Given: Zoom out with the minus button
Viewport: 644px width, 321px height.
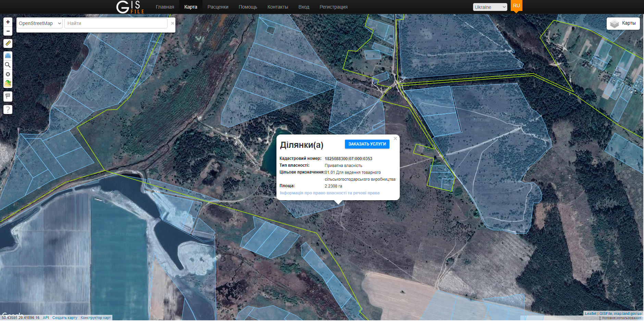Looking at the screenshot, I should [x=8, y=31].
